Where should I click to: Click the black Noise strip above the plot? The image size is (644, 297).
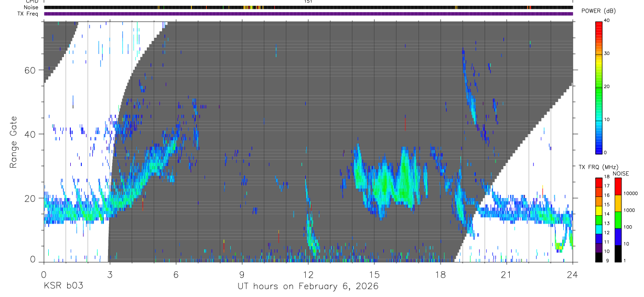[x=308, y=7]
